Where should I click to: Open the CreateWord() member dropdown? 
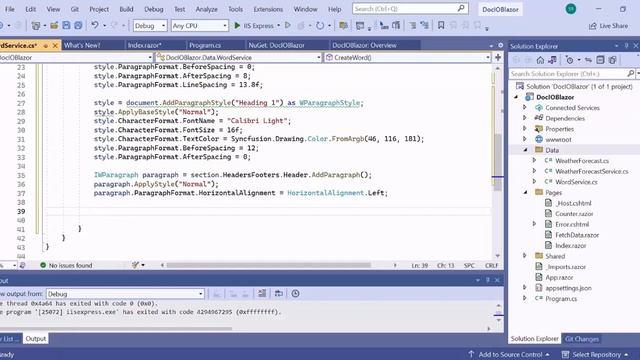click(x=407, y=58)
